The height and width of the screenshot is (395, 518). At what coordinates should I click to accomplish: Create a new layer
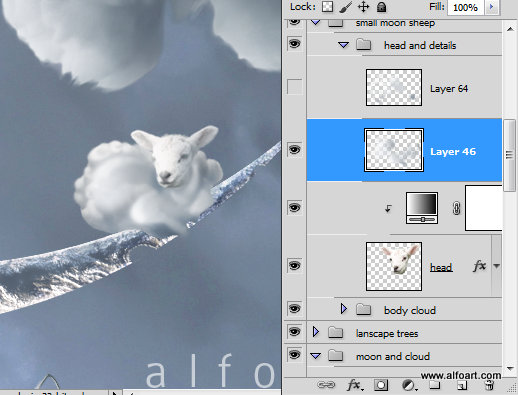(462, 386)
